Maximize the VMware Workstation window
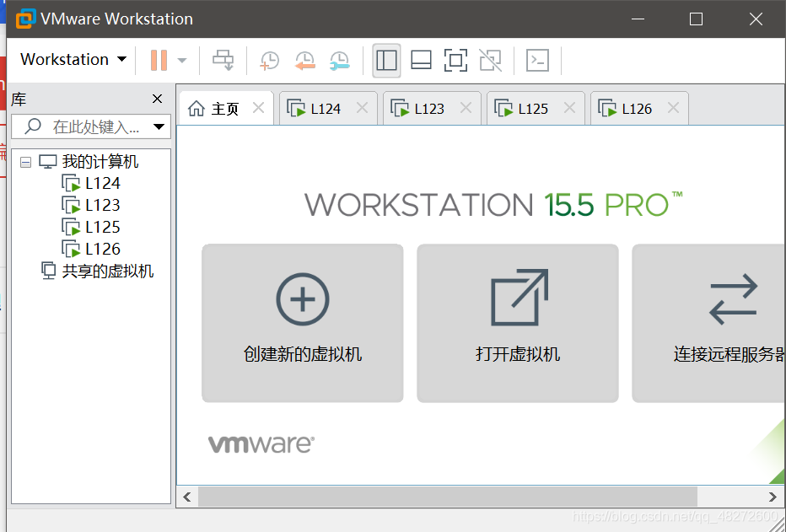Screen dimensions: 786x532 (696, 19)
